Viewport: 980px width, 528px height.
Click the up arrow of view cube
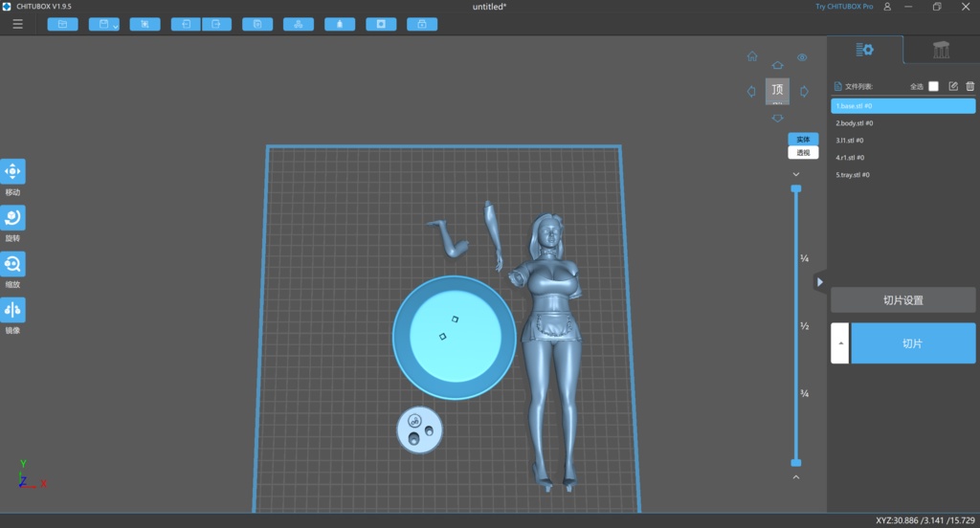777,65
